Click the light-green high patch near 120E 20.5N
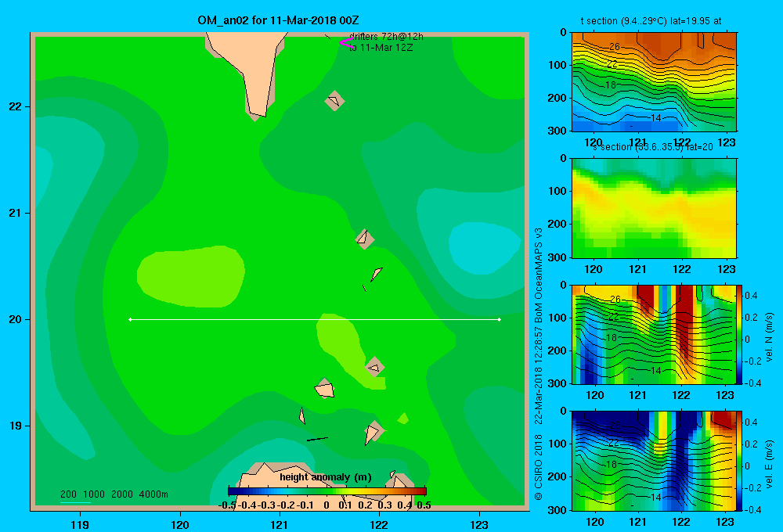The width and height of the screenshot is (783, 532). pyautogui.click(x=191, y=276)
